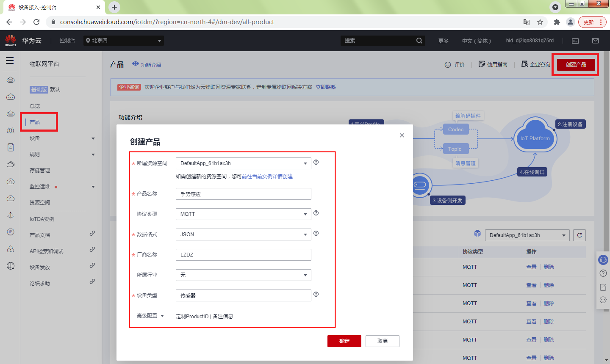Image resolution: width=610 pixels, height=364 pixels.
Task: Click the browser extensions puzzle icon
Action: coord(557,22)
